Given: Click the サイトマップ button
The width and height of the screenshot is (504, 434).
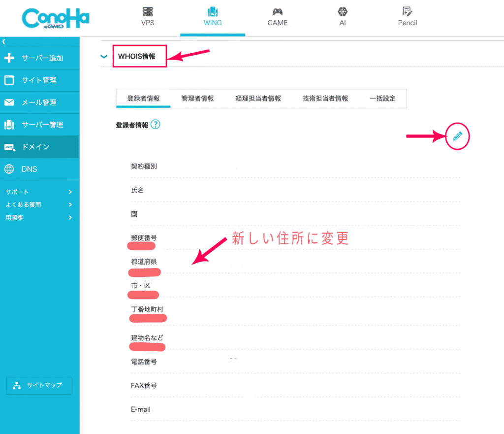Looking at the screenshot, I should 38,386.
